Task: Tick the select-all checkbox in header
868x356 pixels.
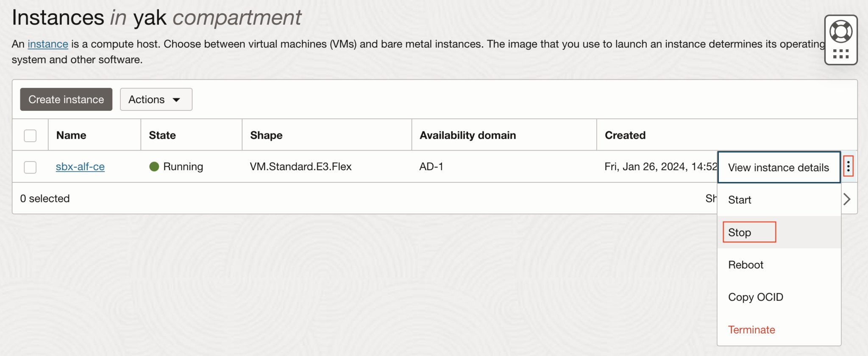Action: [30, 136]
